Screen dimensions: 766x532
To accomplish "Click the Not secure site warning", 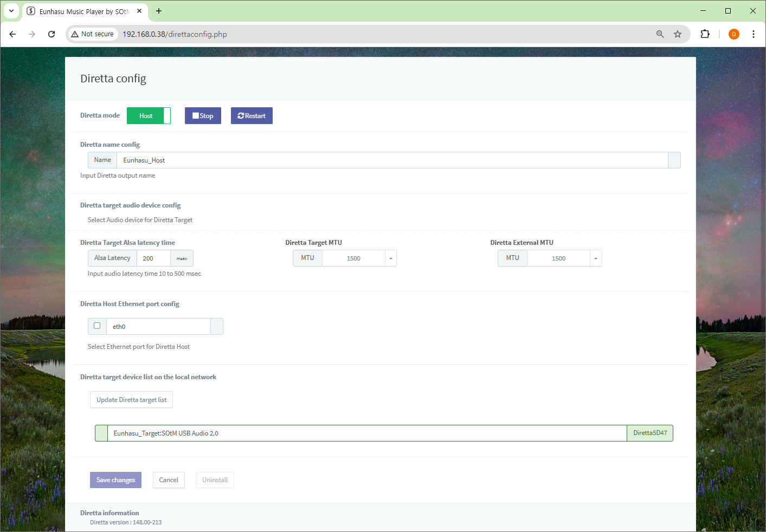I will click(x=93, y=34).
